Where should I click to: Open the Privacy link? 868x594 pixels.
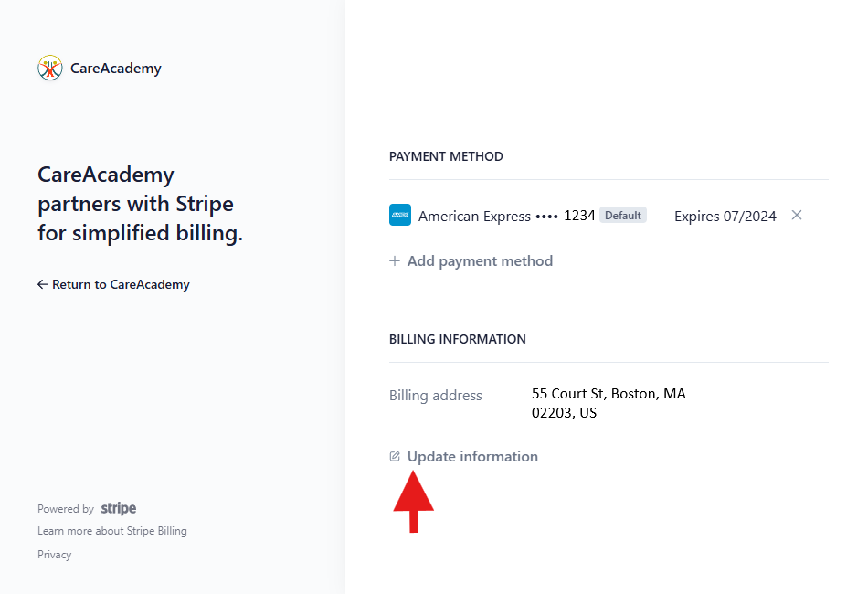click(x=54, y=555)
